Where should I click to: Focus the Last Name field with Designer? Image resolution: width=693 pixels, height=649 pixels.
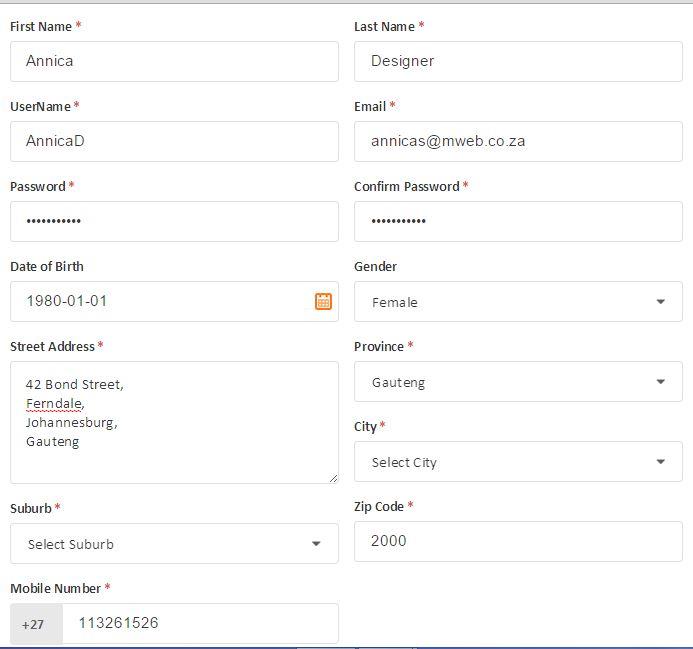pyautogui.click(x=518, y=61)
